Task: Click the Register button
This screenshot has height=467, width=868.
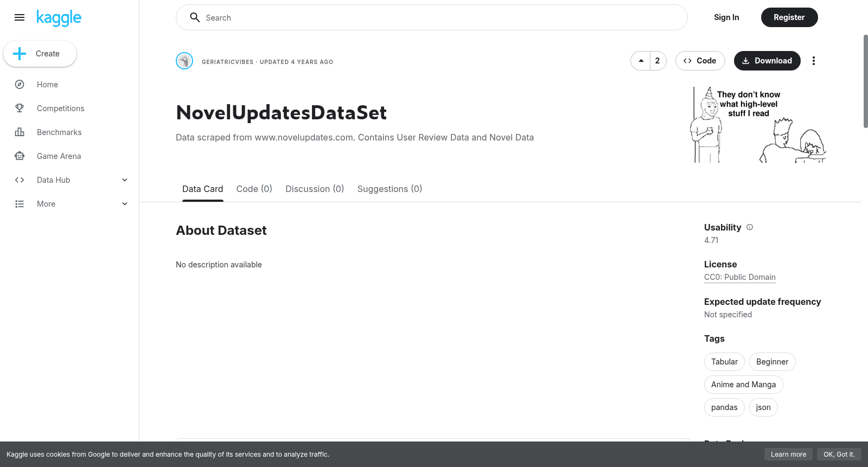Action: (x=789, y=17)
